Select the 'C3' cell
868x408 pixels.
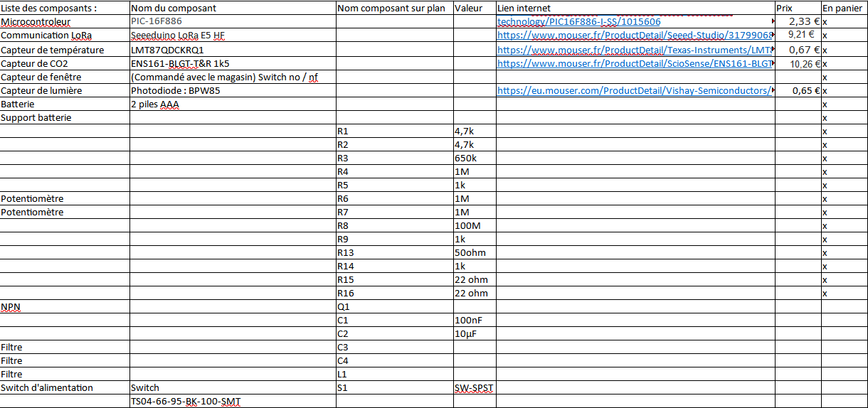tap(394, 347)
